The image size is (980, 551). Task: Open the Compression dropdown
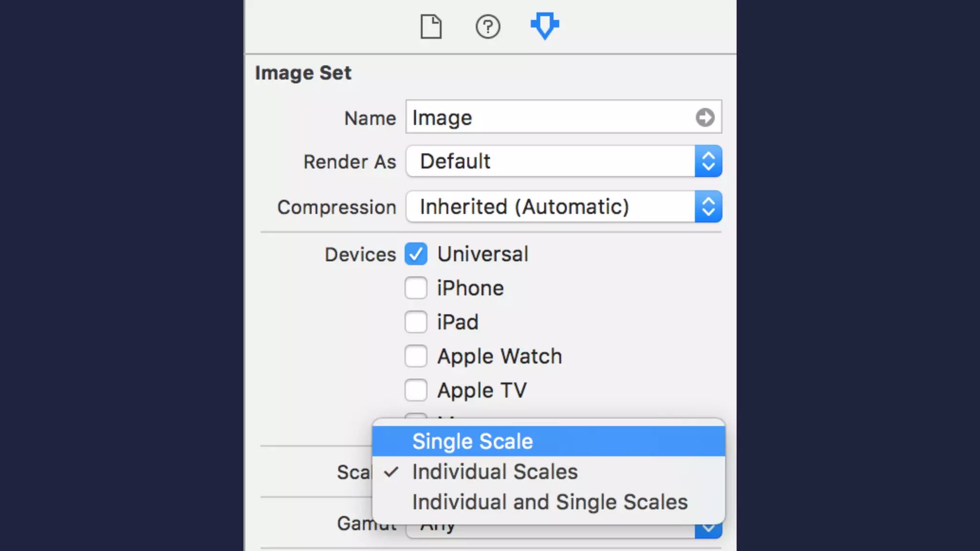pos(564,207)
